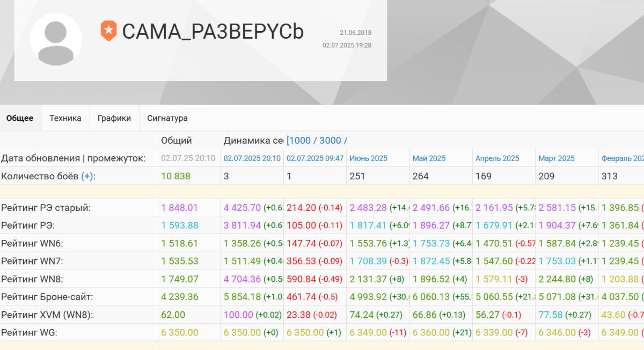
Task: Select the Апрель 2025 period header
Action: [x=497, y=158]
